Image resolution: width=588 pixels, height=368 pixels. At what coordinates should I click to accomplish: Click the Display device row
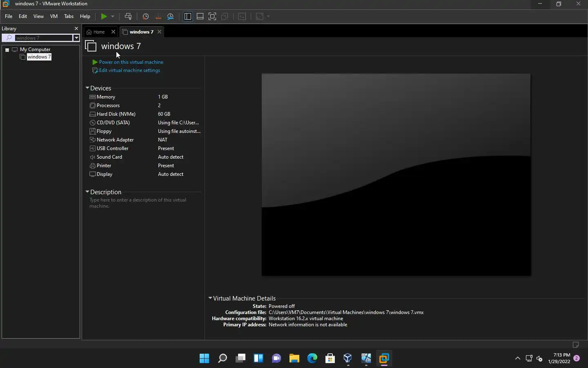pos(145,174)
